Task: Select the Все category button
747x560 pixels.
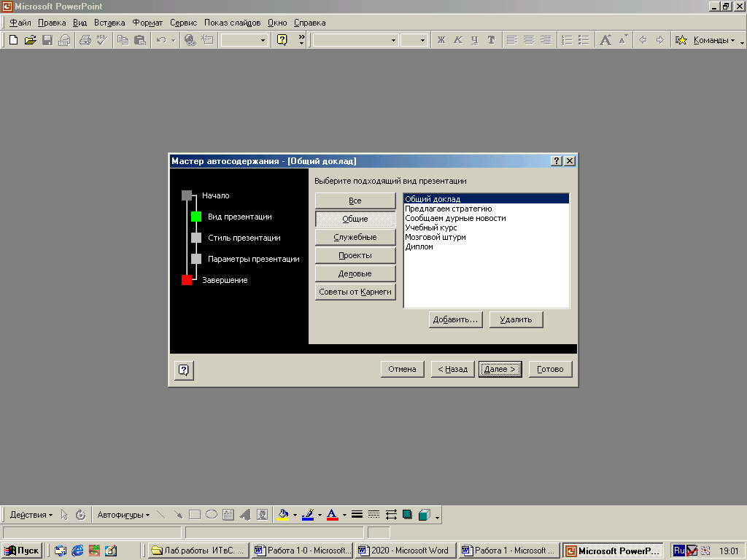Action: pyautogui.click(x=355, y=201)
